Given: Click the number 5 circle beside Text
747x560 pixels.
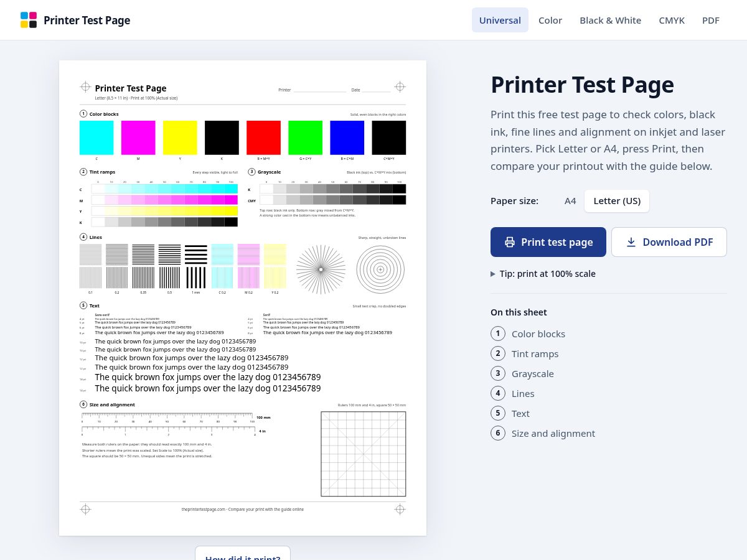Looking at the screenshot, I should tap(498, 413).
